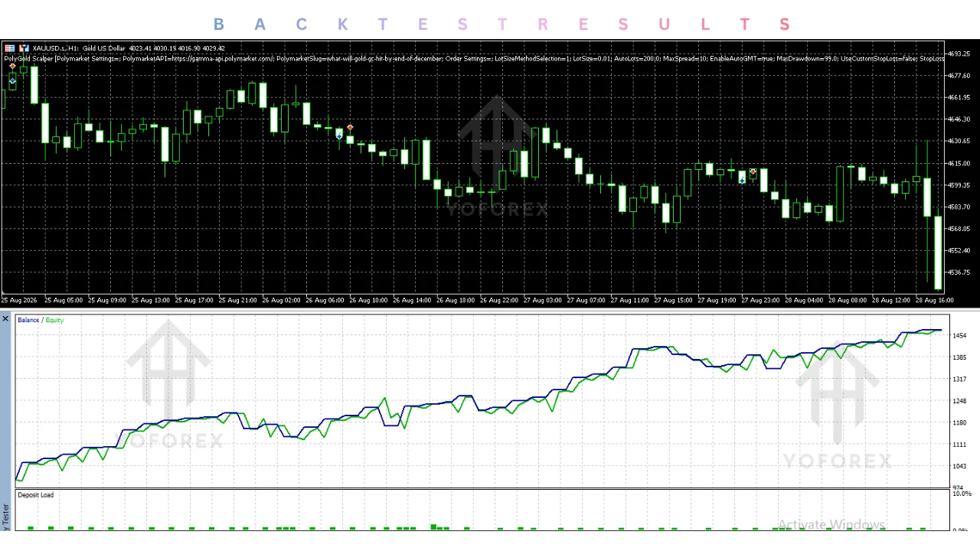Click the 28 Aug 16:00 time label

click(935, 300)
